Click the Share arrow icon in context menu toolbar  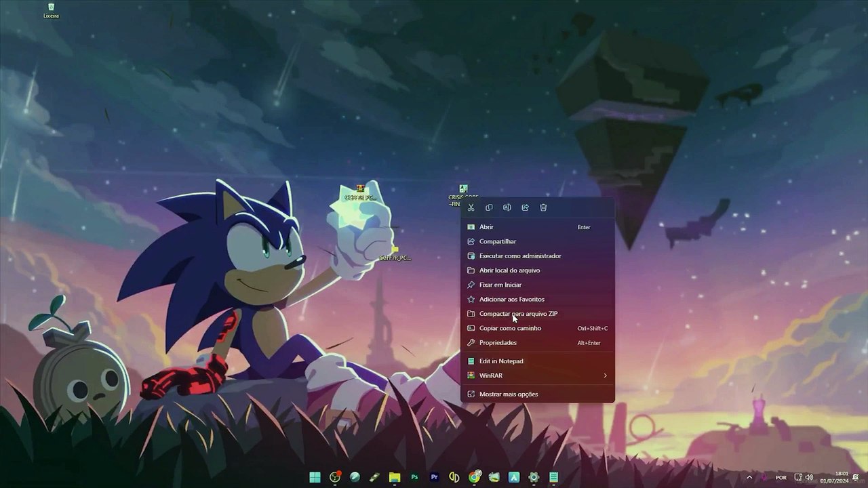coord(525,207)
